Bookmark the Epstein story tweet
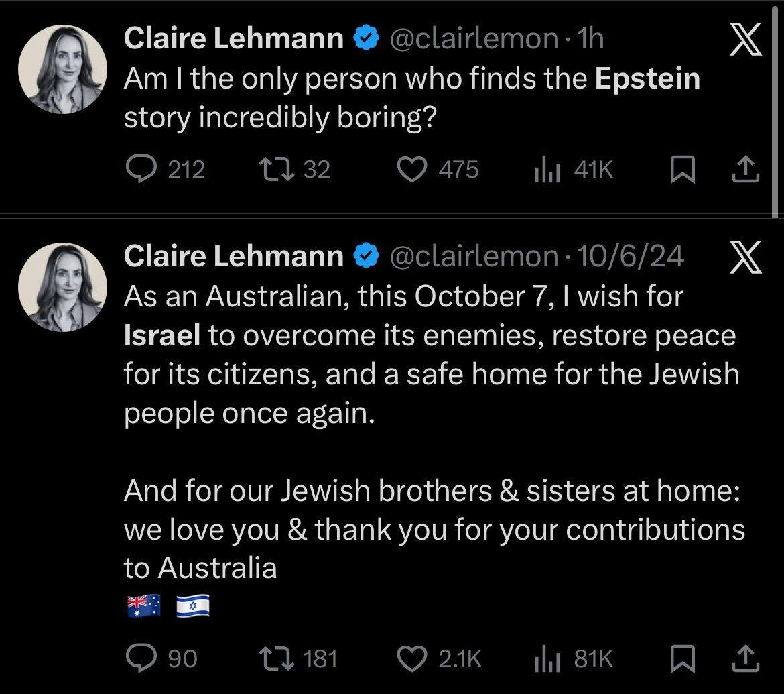Screen dimensions: 784x694 (681, 170)
